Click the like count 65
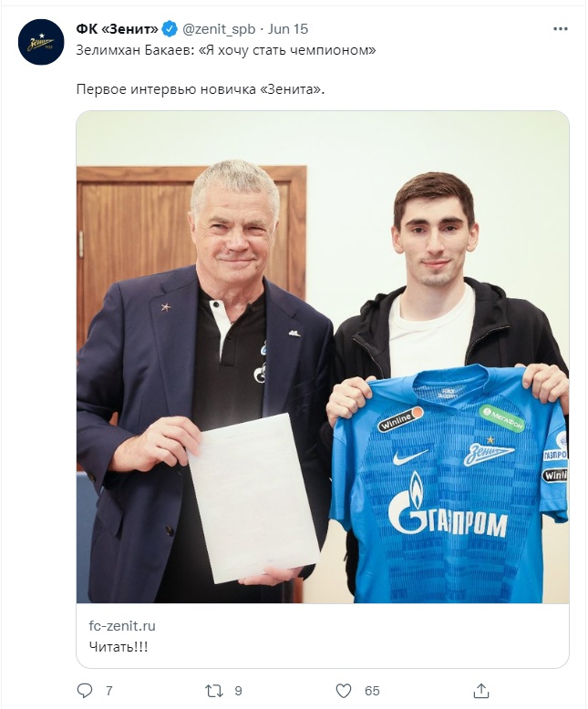This screenshot has height=709, width=588. coord(372,691)
